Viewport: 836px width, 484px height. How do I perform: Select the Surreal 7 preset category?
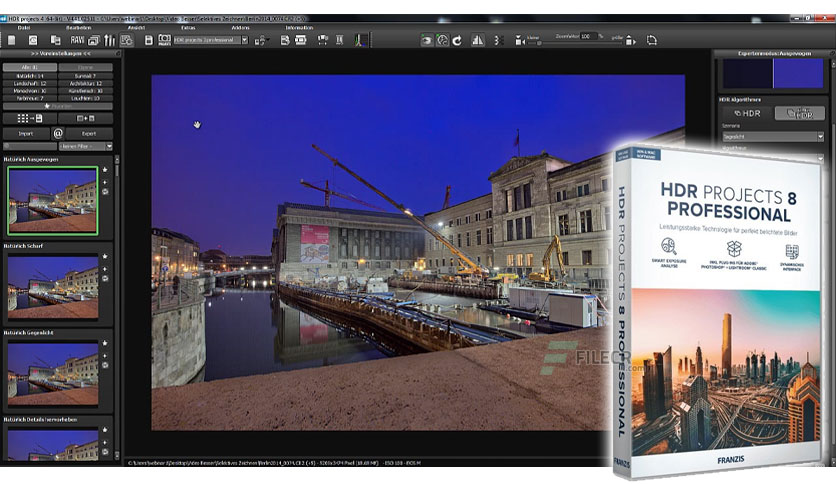pyautogui.click(x=85, y=76)
